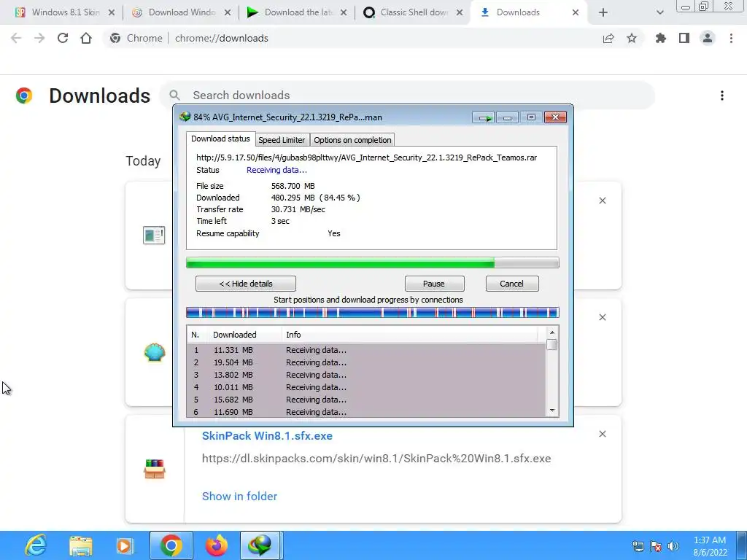This screenshot has height=560, width=747.
Task: Click the taskbar clock showing 1:37 AM
Action: point(710,546)
